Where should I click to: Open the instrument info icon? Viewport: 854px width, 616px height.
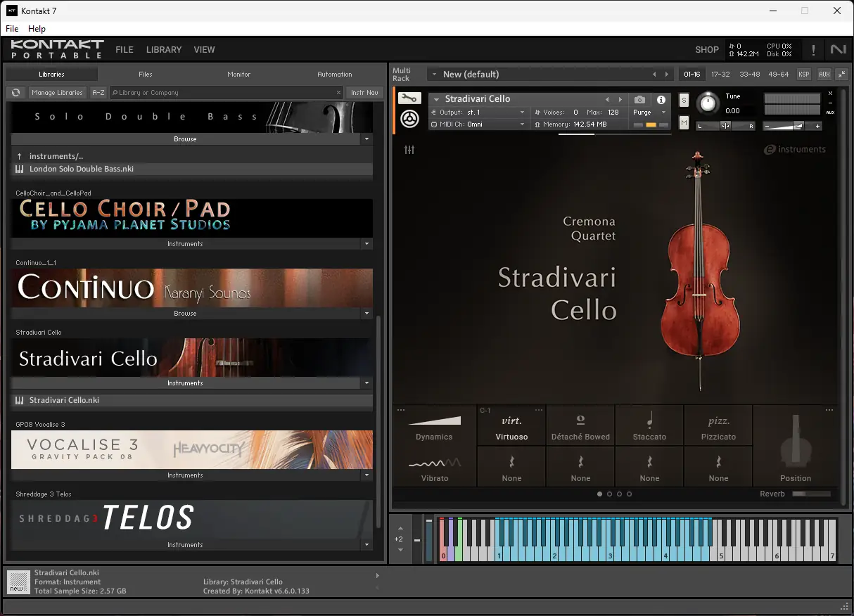tap(661, 100)
